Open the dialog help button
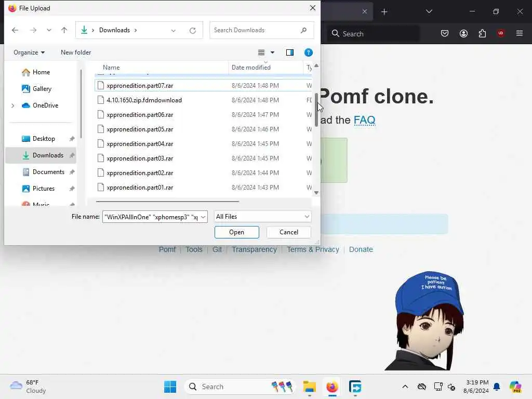The height and width of the screenshot is (399, 532). [309, 52]
